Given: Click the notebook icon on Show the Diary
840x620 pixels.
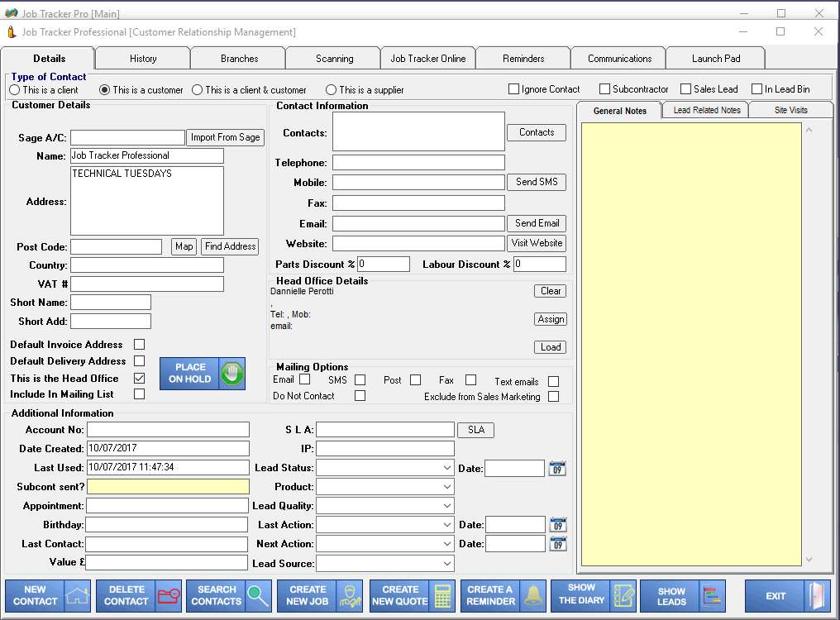Looking at the screenshot, I should coord(623,595).
